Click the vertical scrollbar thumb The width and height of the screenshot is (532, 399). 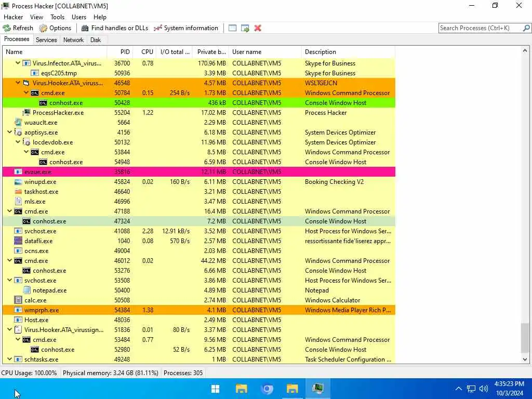pyautogui.click(x=525, y=338)
